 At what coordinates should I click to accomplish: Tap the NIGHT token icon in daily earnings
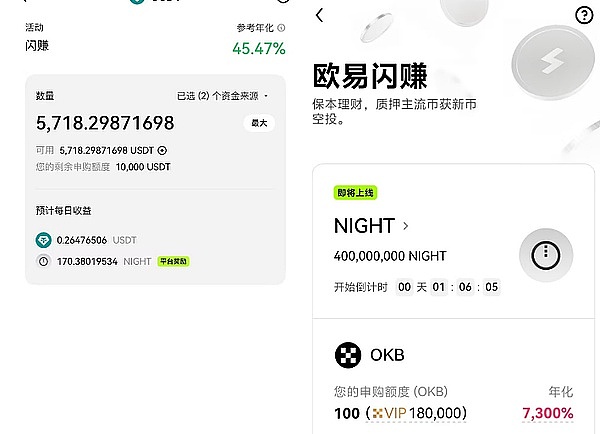(x=43, y=261)
